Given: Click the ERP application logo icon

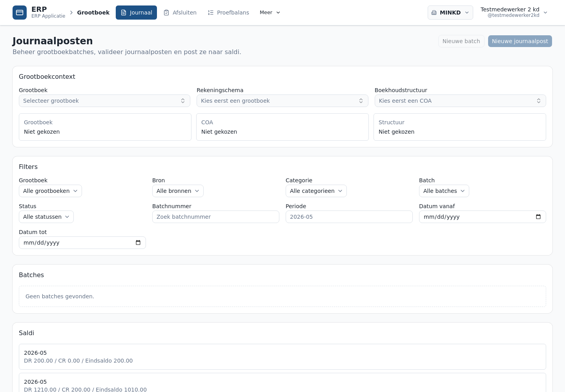Looking at the screenshot, I should (20, 13).
